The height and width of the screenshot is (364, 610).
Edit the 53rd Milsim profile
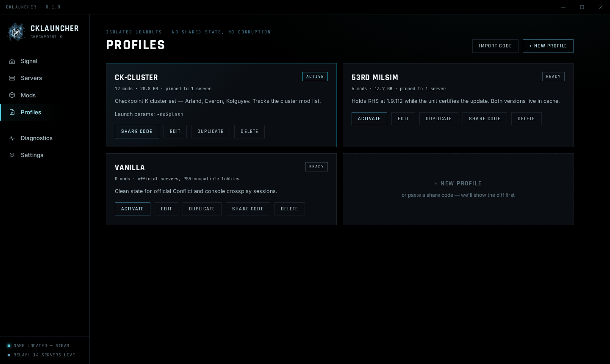click(x=403, y=119)
